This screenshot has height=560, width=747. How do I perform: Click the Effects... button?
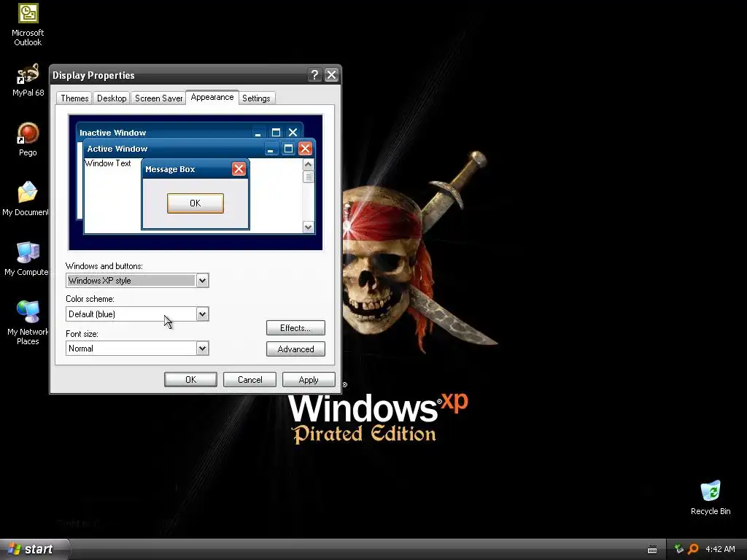295,327
